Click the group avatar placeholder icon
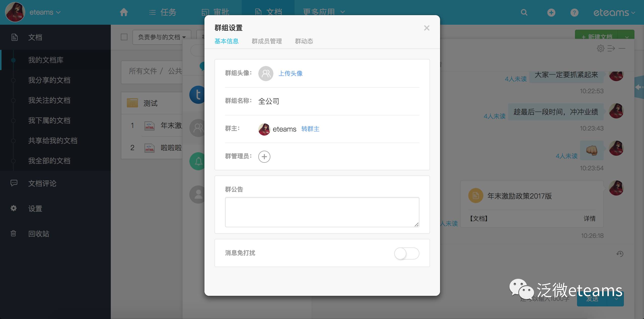Screen dimensions: 644x319 point(266,74)
